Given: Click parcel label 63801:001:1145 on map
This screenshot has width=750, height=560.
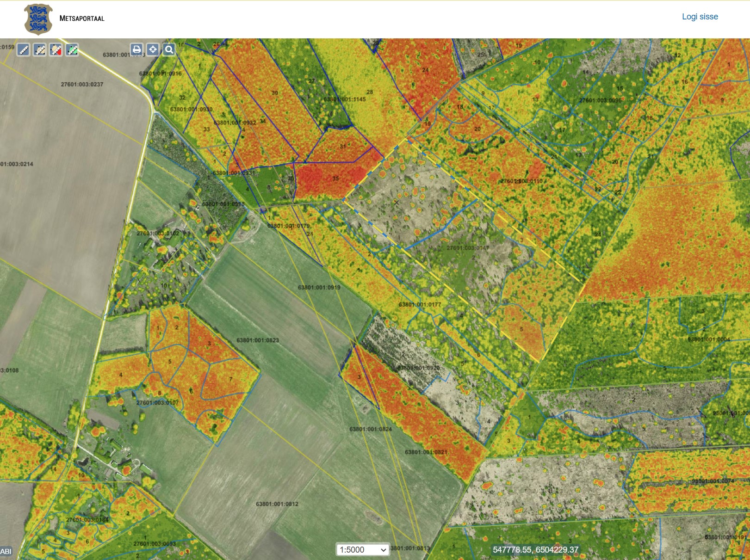Looking at the screenshot, I should pos(345,99).
